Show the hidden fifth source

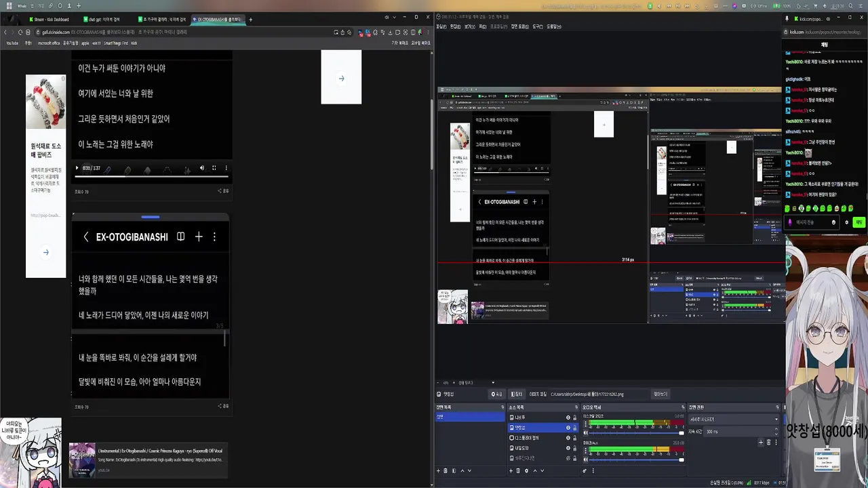tap(568, 458)
